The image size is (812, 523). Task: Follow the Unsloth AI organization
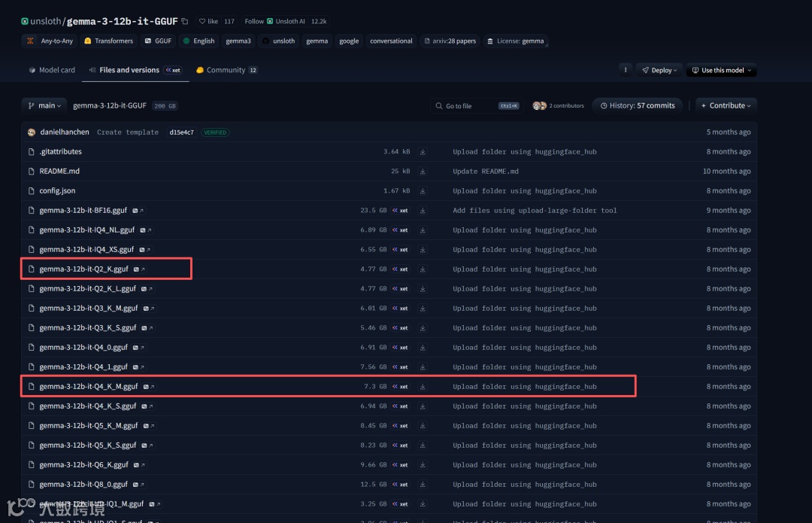coord(254,21)
